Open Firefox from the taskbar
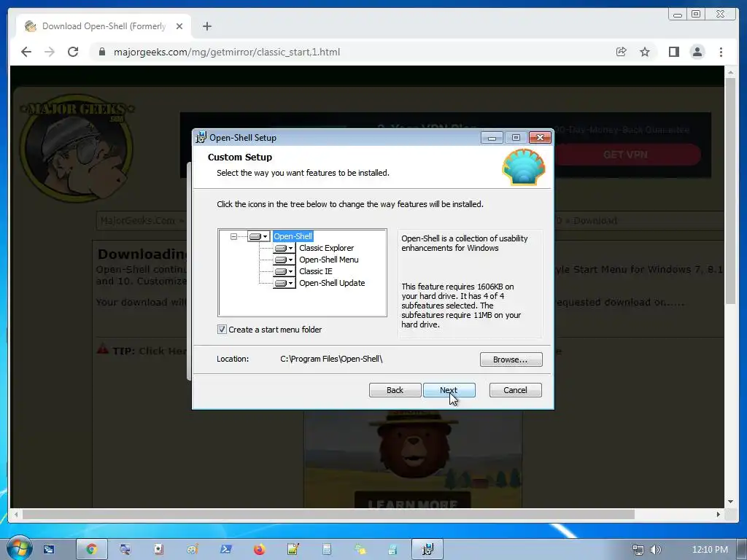747x560 pixels. 259,550
